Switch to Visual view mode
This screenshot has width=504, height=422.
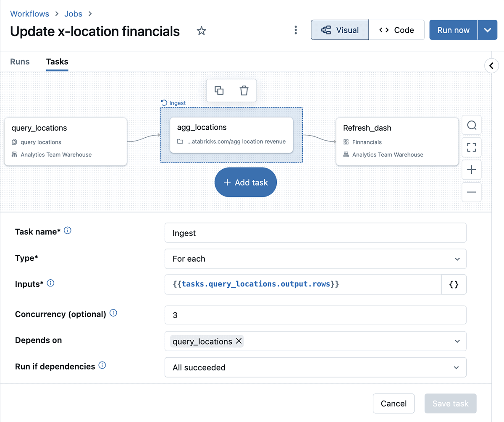pos(340,30)
